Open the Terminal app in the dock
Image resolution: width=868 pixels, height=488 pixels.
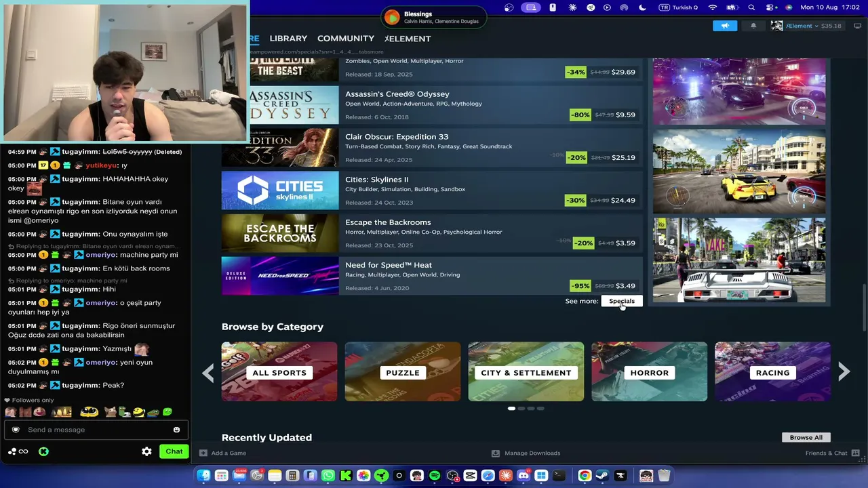(559, 476)
